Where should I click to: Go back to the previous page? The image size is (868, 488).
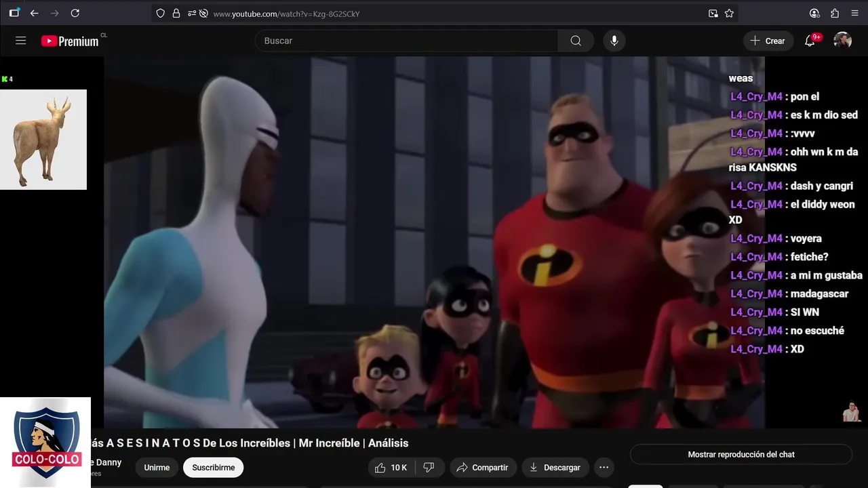tap(35, 13)
